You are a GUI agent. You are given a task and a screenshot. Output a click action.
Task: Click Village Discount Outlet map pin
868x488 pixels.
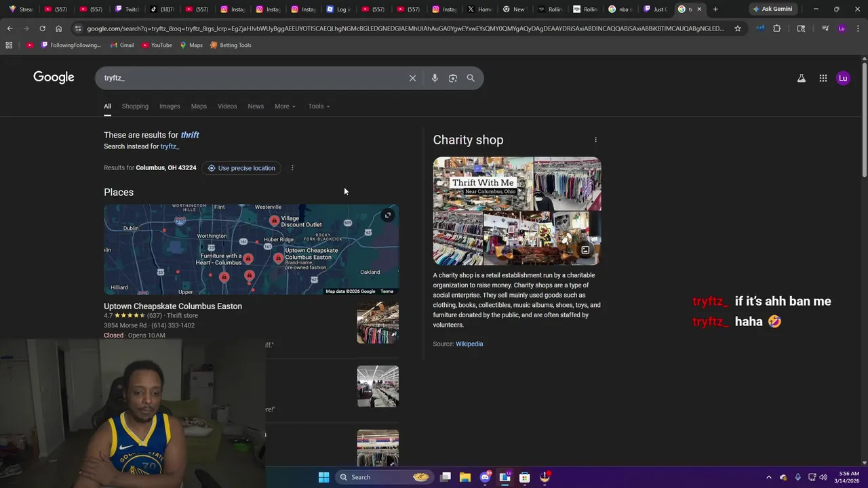[274, 220]
